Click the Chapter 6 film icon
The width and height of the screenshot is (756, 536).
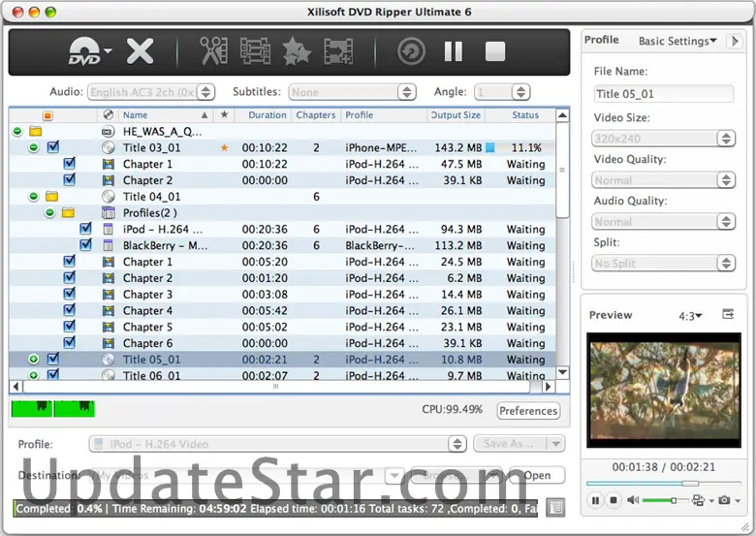tap(109, 343)
